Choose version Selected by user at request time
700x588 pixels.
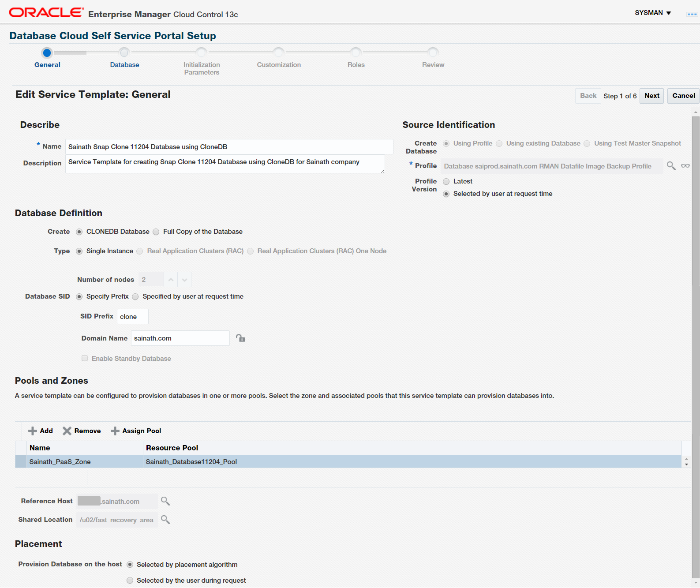point(446,194)
